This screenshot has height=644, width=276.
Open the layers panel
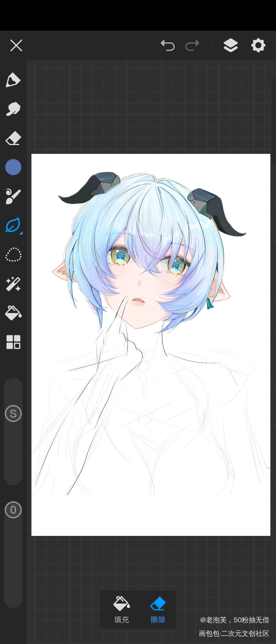coord(231,46)
